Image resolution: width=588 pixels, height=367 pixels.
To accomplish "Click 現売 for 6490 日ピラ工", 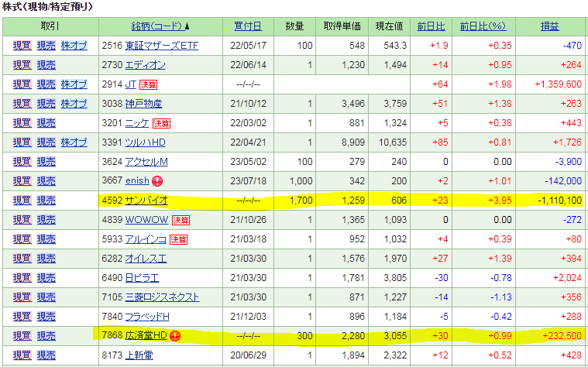I will click(46, 278).
